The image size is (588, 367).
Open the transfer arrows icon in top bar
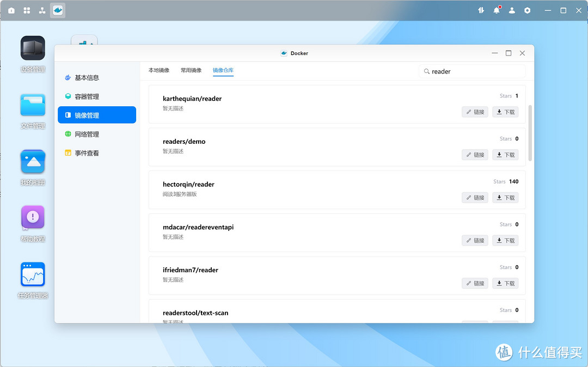point(481,10)
